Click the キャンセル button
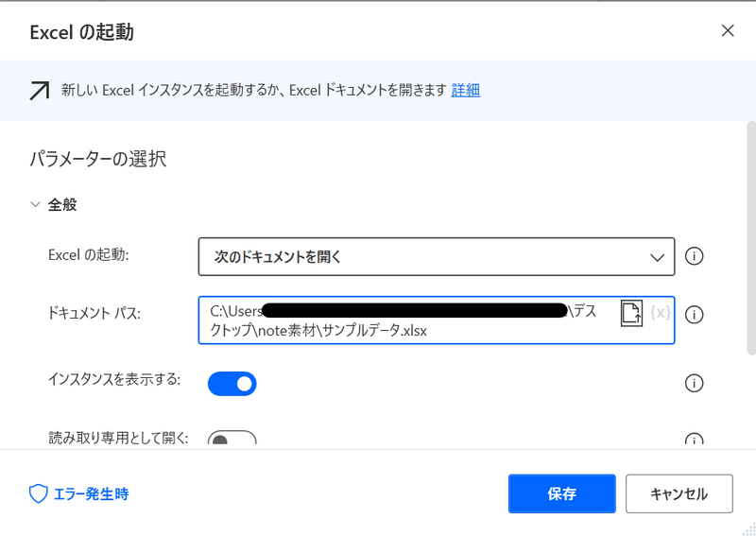The image size is (756, 536). 679,493
